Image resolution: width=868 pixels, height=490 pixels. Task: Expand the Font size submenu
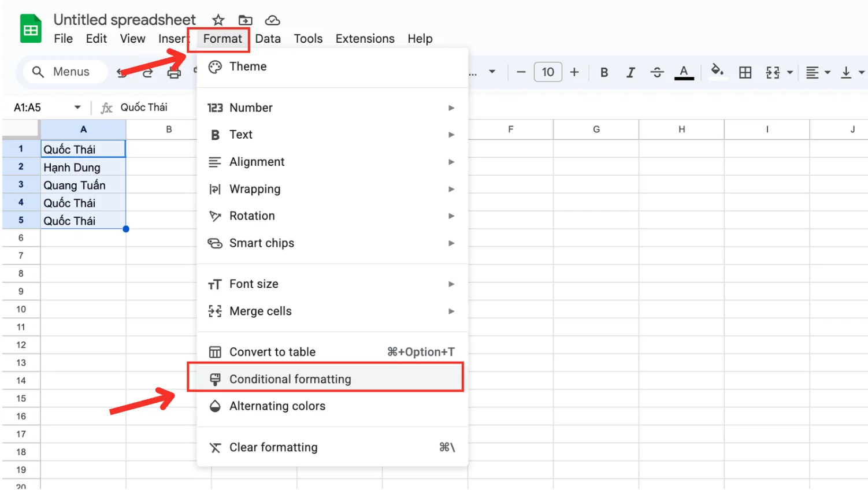pyautogui.click(x=332, y=284)
